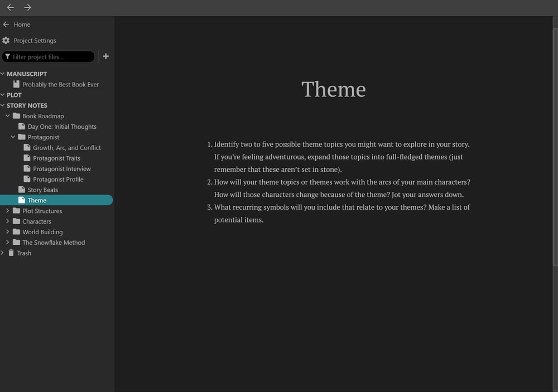Click the left arrow icon beside Home
The height and width of the screenshot is (392, 558).
[x=6, y=24]
